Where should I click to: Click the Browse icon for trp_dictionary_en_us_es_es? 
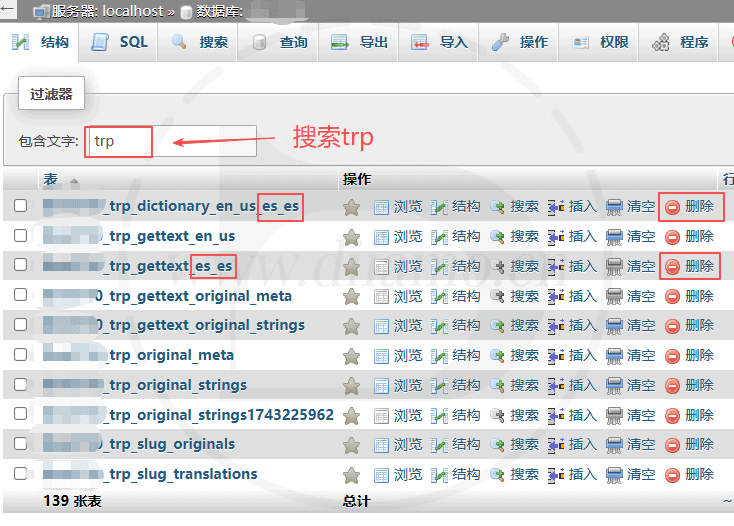pyautogui.click(x=381, y=207)
